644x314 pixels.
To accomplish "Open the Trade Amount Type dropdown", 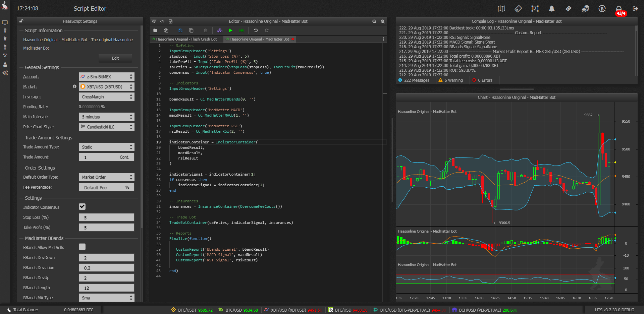I will [107, 147].
